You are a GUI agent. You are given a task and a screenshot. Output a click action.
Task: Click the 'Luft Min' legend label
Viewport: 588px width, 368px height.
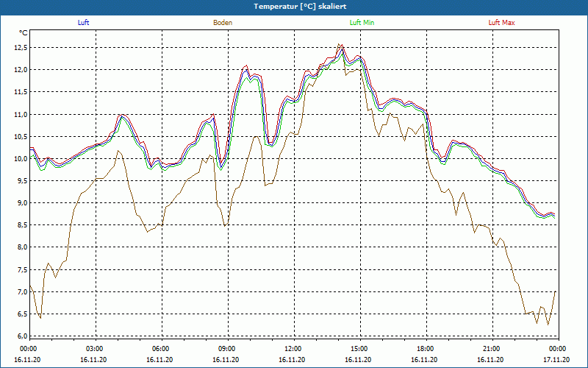tap(362, 23)
